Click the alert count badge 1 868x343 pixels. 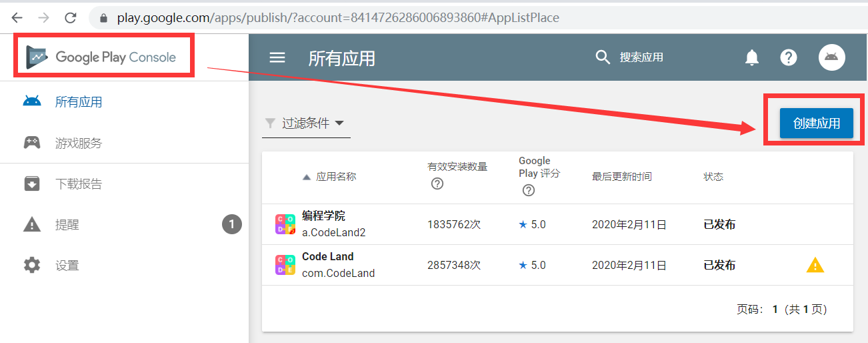pyautogui.click(x=231, y=224)
